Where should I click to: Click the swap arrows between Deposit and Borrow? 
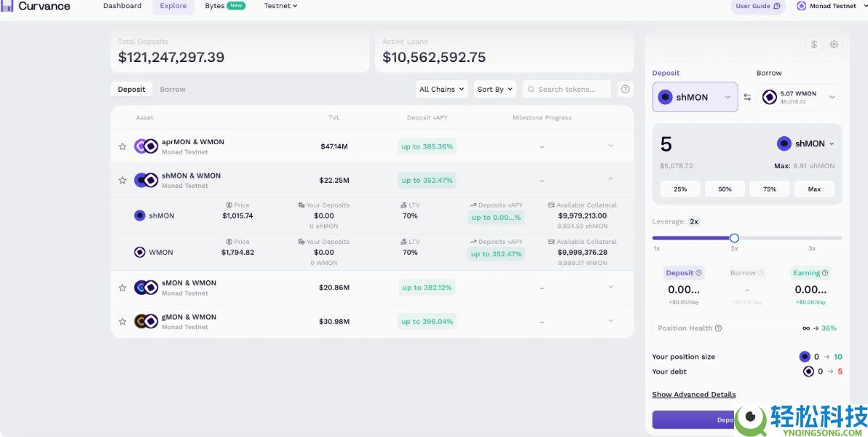click(x=747, y=97)
